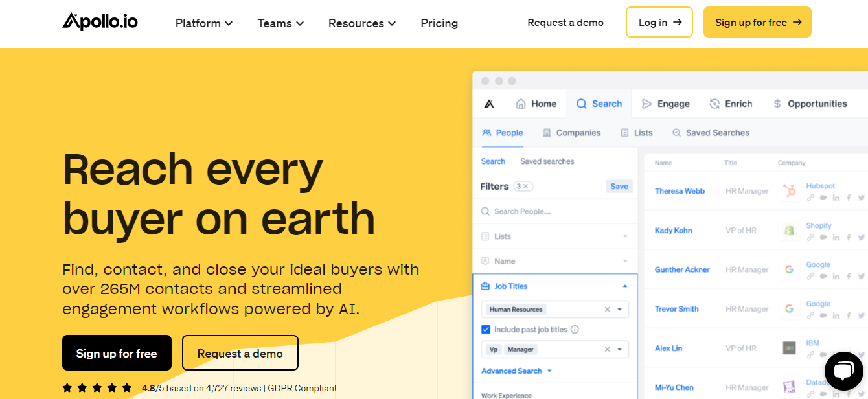Uncheck Include past job titles checkbox
Image resolution: width=868 pixels, height=399 pixels.
click(486, 329)
